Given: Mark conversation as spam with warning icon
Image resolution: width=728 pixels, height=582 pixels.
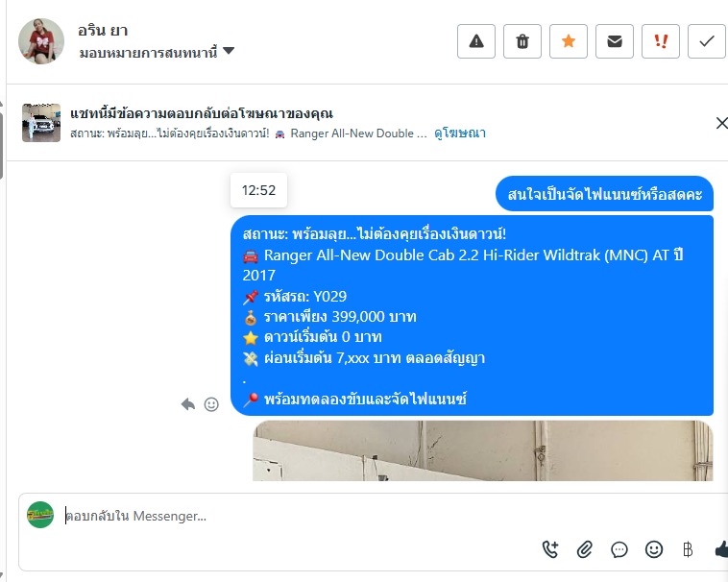Looking at the screenshot, I should point(476,41).
